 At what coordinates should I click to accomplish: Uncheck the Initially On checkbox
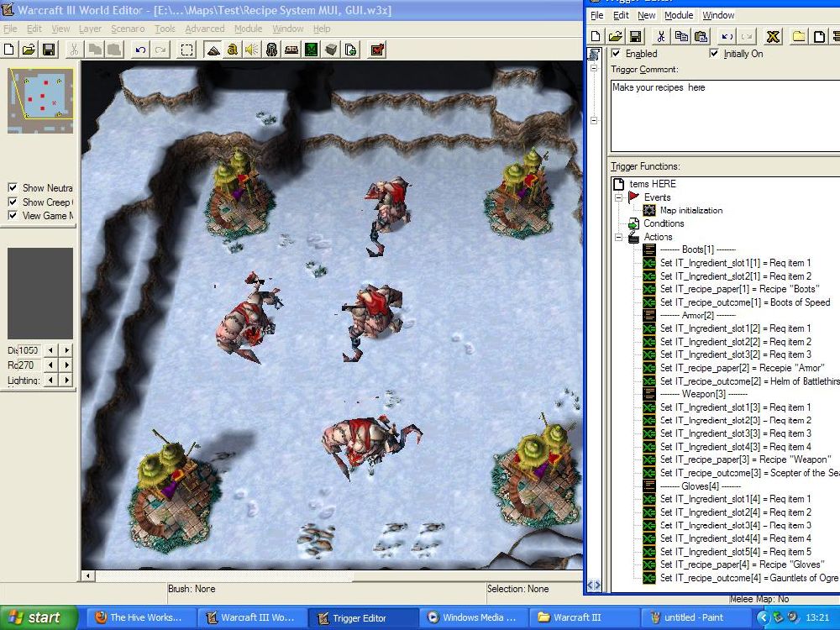pyautogui.click(x=713, y=53)
